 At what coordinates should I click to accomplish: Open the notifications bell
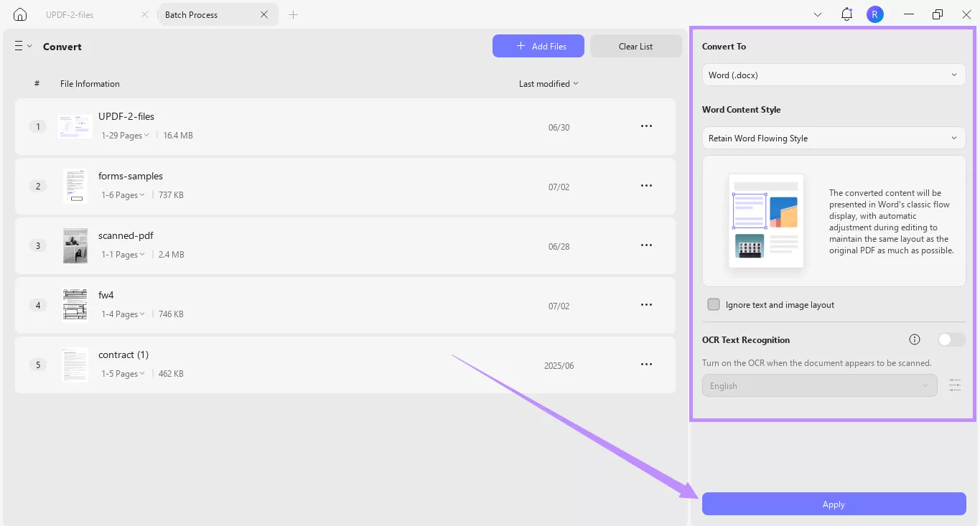pos(846,14)
